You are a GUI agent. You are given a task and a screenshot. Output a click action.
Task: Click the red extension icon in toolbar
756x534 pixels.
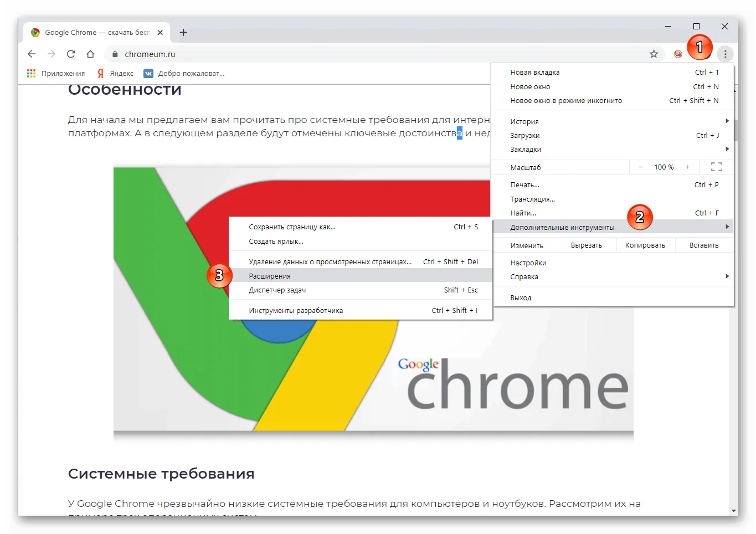tap(678, 54)
